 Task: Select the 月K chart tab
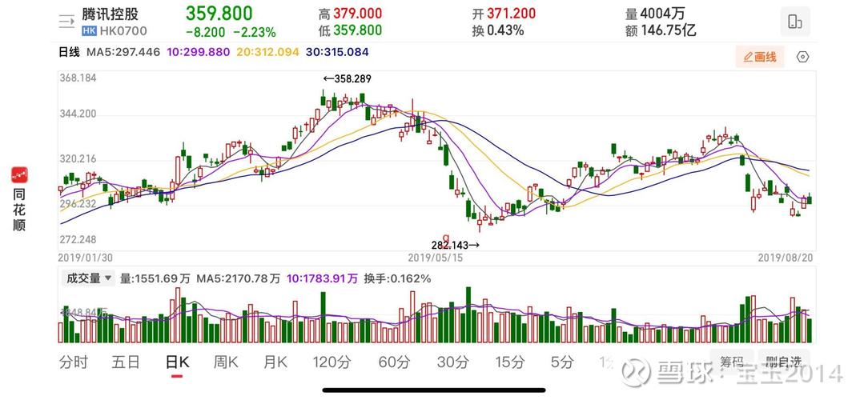click(275, 362)
